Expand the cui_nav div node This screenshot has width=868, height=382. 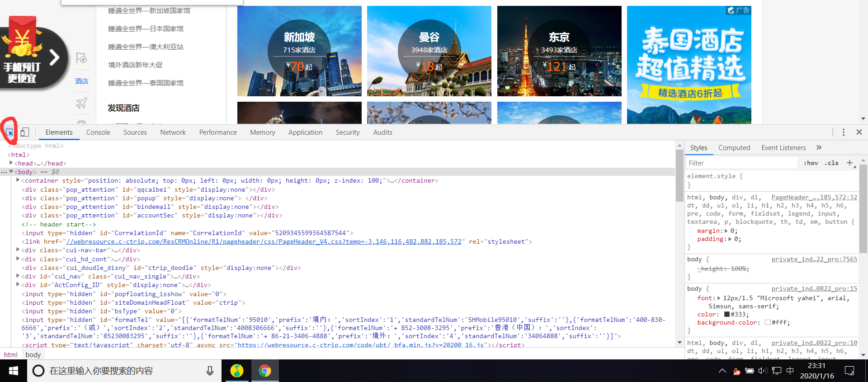18,276
